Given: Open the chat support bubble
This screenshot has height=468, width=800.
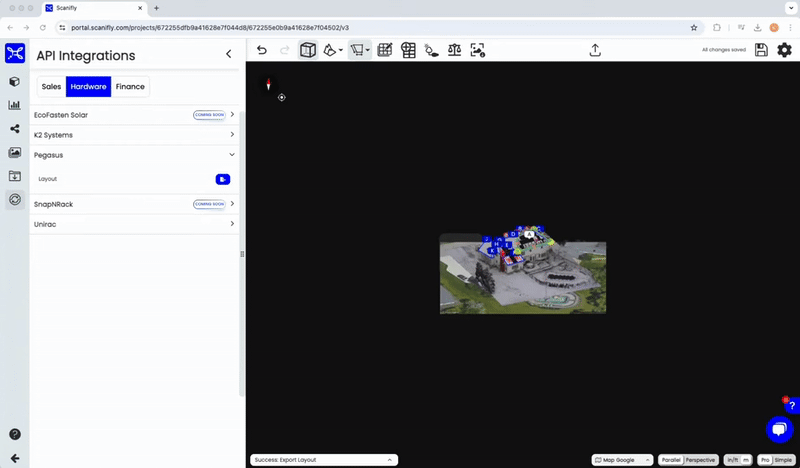Looking at the screenshot, I should pyautogui.click(x=780, y=430).
